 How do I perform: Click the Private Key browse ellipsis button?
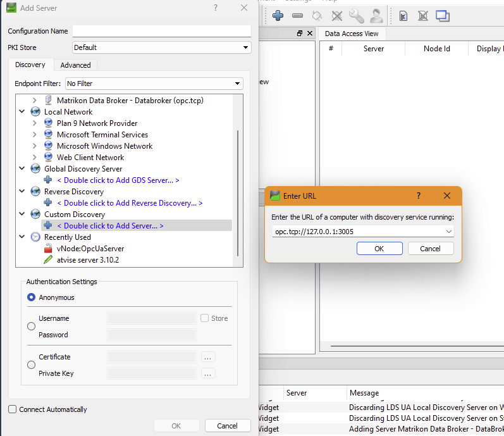[x=208, y=373]
